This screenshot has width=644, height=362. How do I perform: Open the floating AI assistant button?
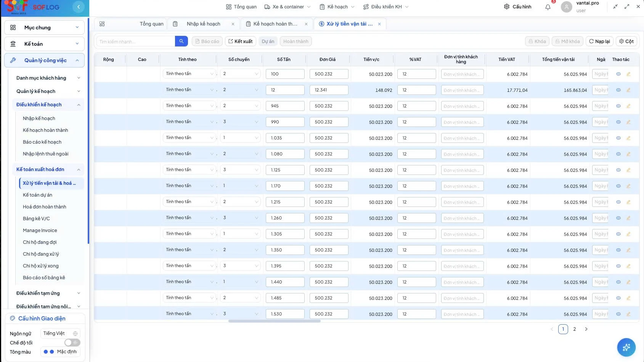point(626,347)
